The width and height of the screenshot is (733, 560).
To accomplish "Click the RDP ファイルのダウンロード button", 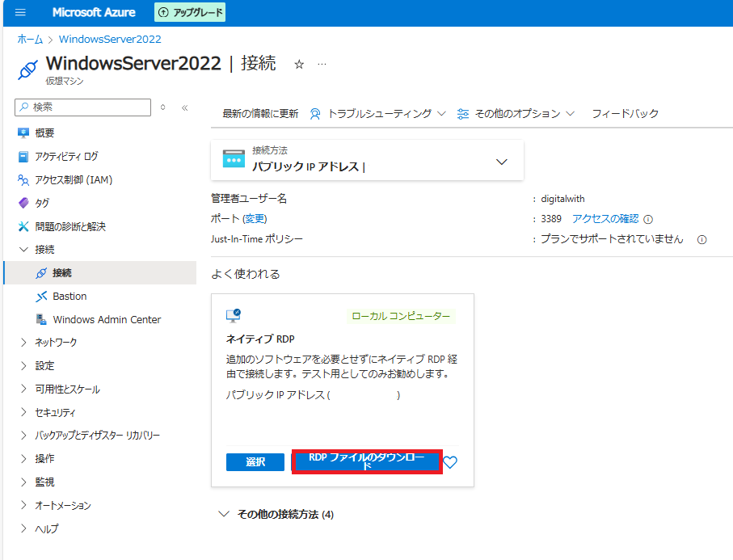I will point(367,462).
